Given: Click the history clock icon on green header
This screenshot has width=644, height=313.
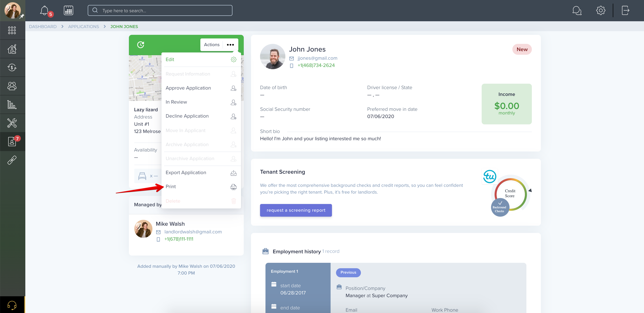Looking at the screenshot, I should coord(140,45).
